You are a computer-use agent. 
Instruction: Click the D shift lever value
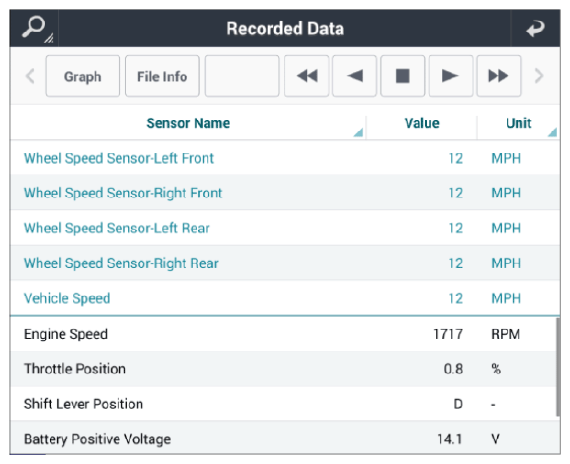458,404
